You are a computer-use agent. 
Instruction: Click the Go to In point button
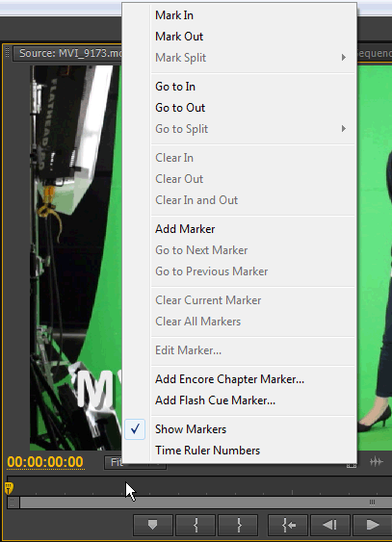pyautogui.click(x=288, y=525)
